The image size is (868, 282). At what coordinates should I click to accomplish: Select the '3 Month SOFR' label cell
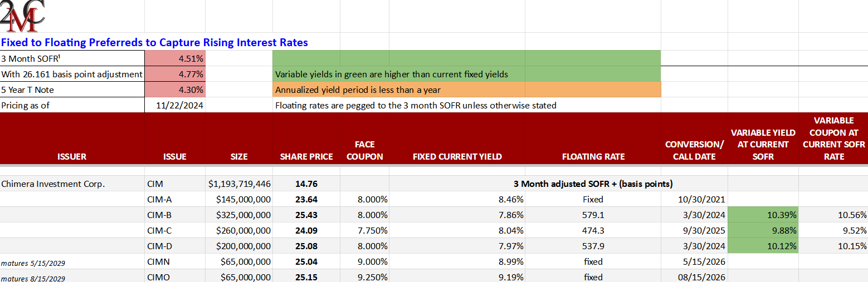pyautogui.click(x=72, y=58)
